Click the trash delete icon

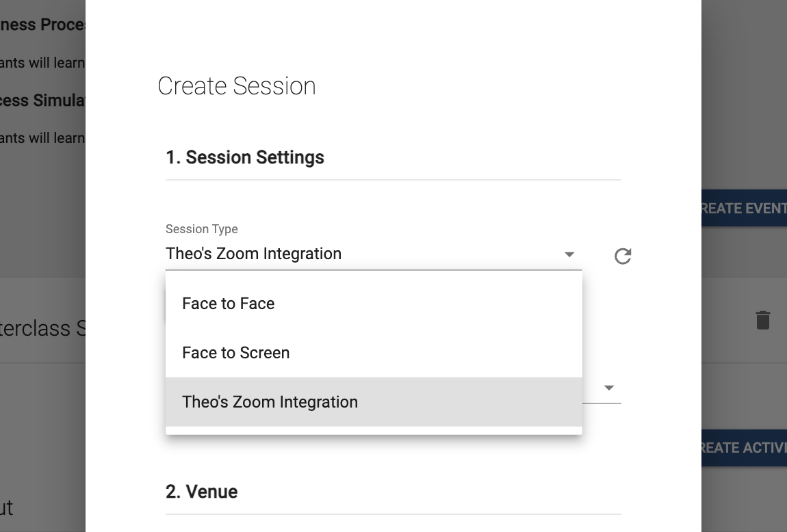pyautogui.click(x=764, y=319)
